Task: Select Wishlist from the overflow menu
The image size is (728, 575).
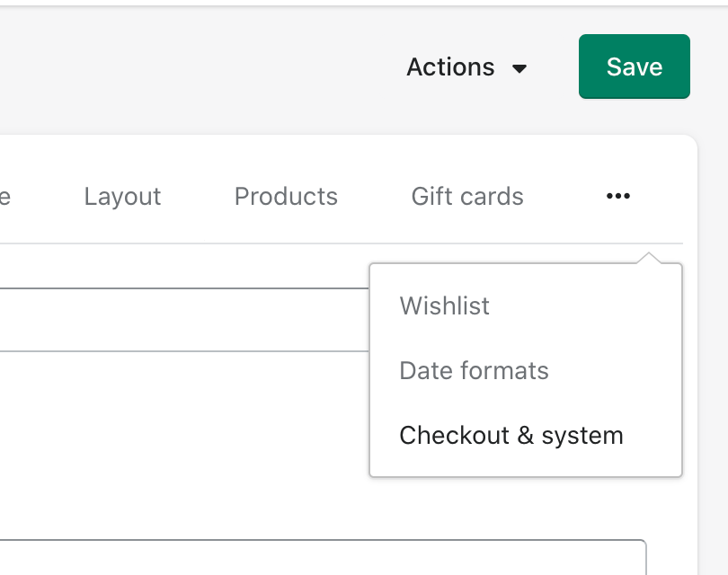Action: click(x=445, y=305)
